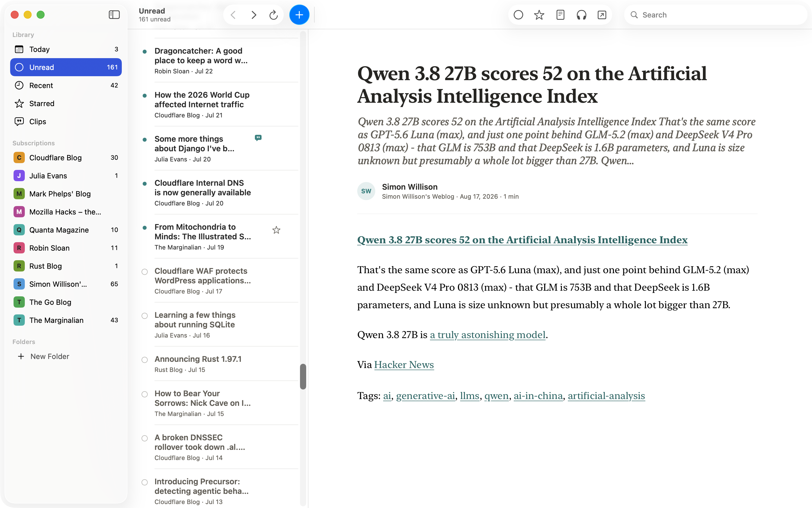Star the From Mitochondria to Minds article

coord(276,230)
